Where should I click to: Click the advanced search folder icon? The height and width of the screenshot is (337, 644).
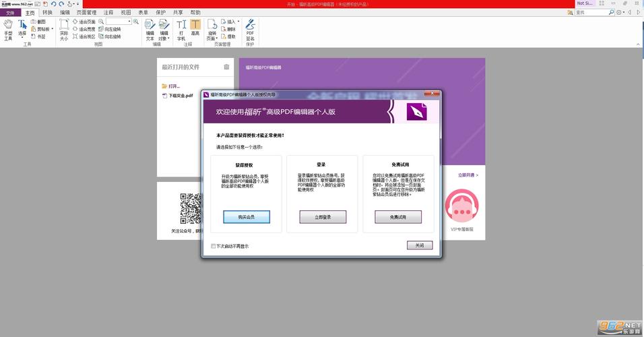click(x=570, y=13)
